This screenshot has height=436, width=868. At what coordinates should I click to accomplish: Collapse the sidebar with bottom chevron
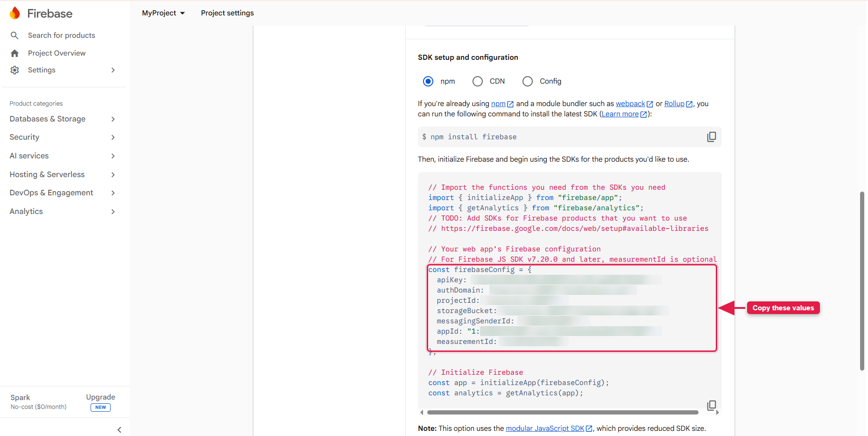(x=119, y=429)
